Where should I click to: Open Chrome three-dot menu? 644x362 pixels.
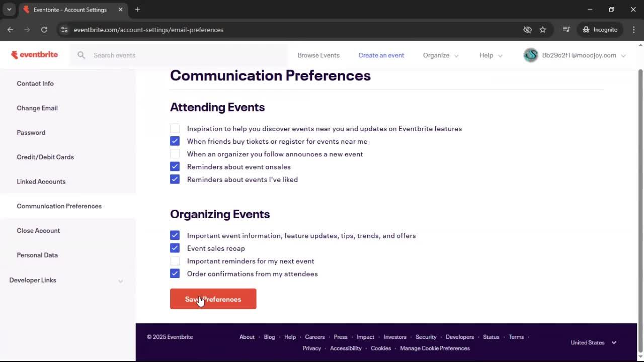pos(634,30)
